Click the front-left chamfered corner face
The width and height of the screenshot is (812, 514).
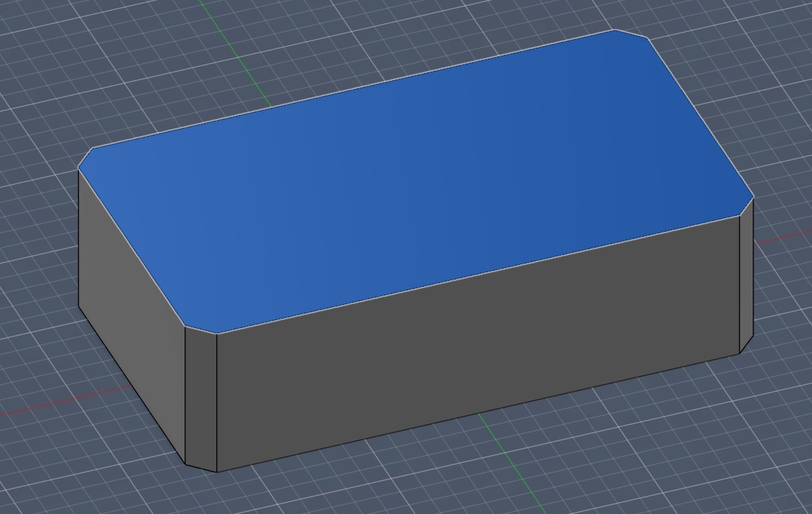201,399
